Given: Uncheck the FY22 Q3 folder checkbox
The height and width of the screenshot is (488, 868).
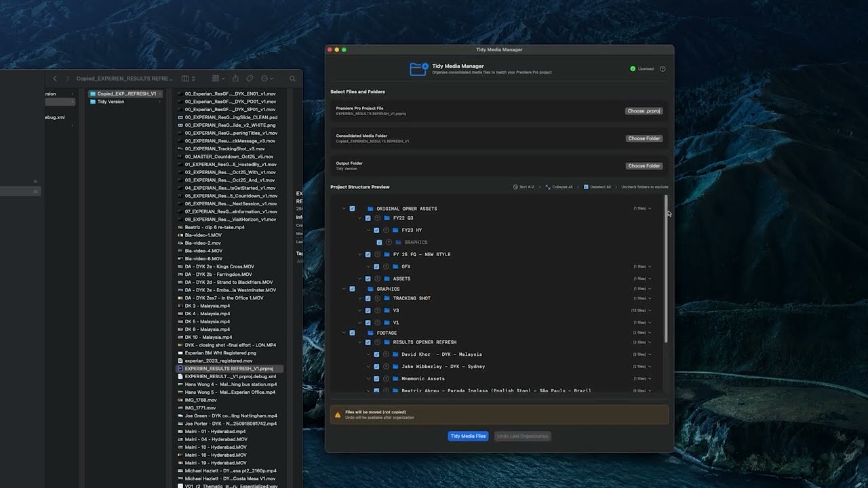Looking at the screenshot, I should coord(368,218).
